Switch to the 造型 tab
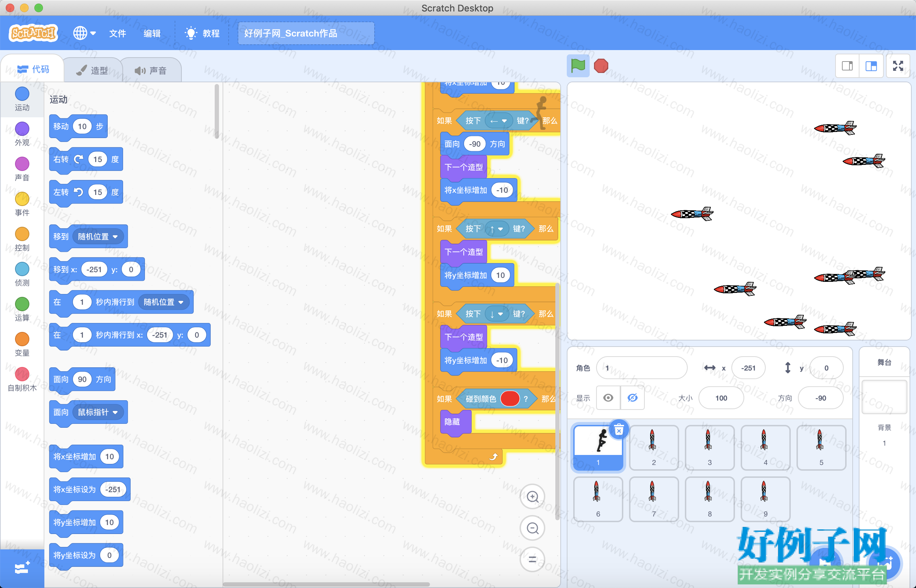The height and width of the screenshot is (588, 916). click(92, 70)
